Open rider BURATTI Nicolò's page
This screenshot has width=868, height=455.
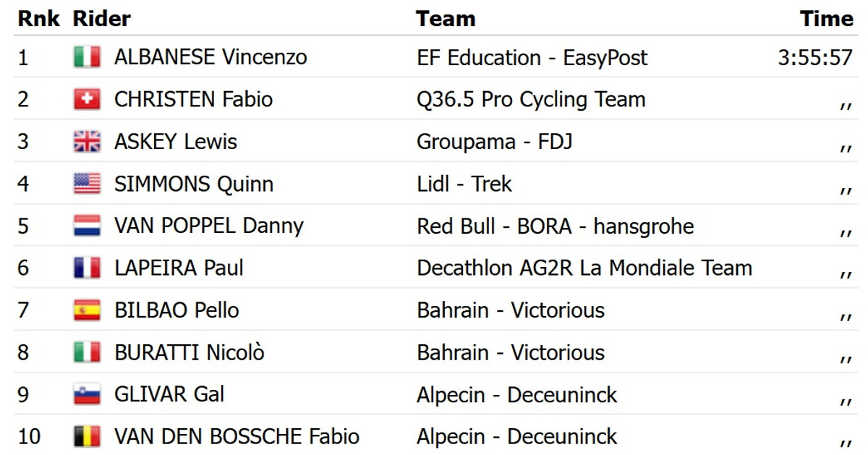[190, 352]
